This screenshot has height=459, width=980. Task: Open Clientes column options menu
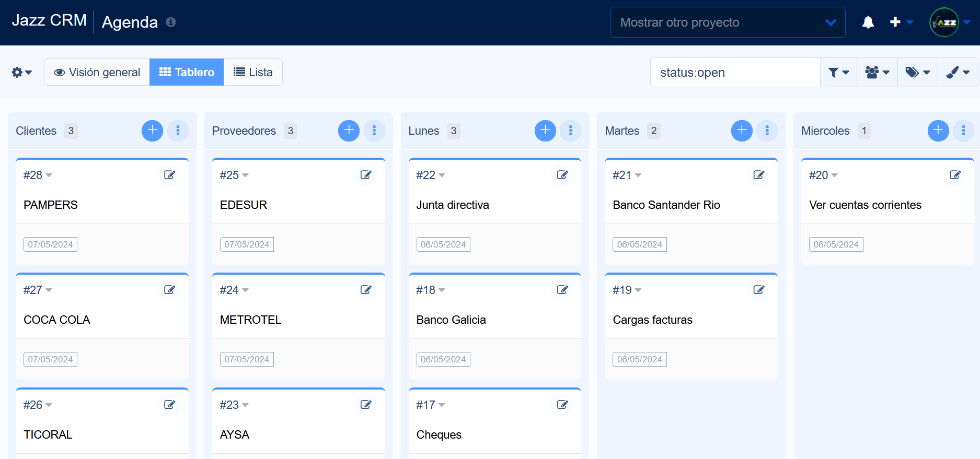pyautogui.click(x=178, y=130)
